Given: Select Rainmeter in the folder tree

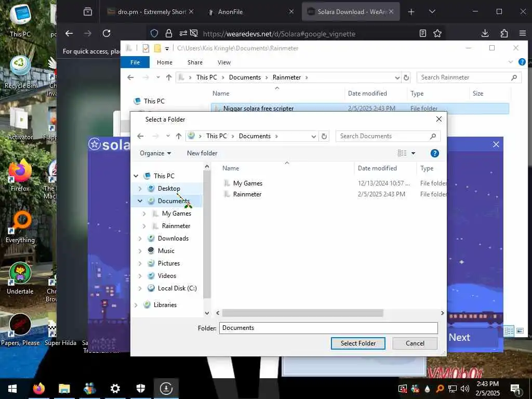Looking at the screenshot, I should [176, 226].
